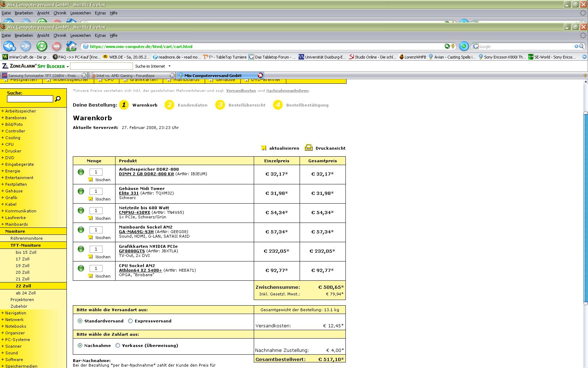Open the Studis Online bookmark

click(373, 57)
